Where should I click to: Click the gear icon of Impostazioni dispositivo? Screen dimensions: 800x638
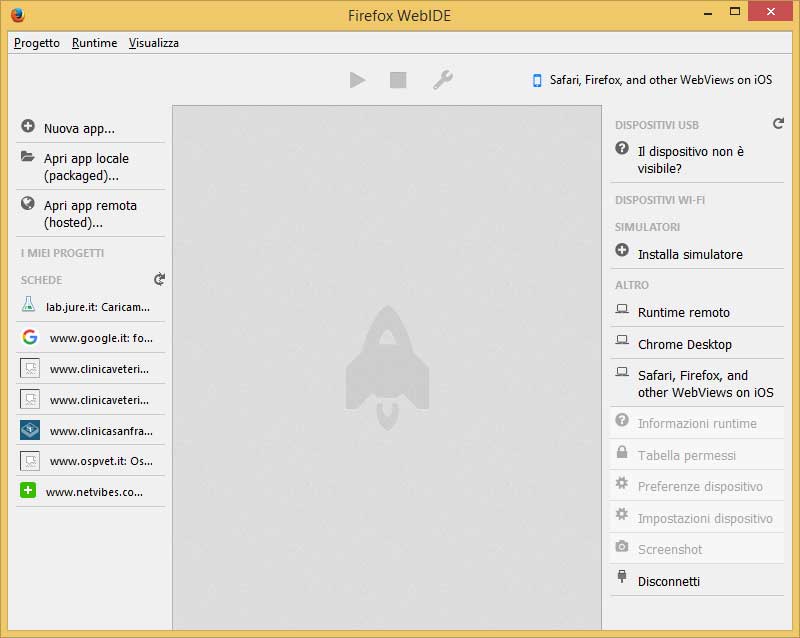pos(622,514)
